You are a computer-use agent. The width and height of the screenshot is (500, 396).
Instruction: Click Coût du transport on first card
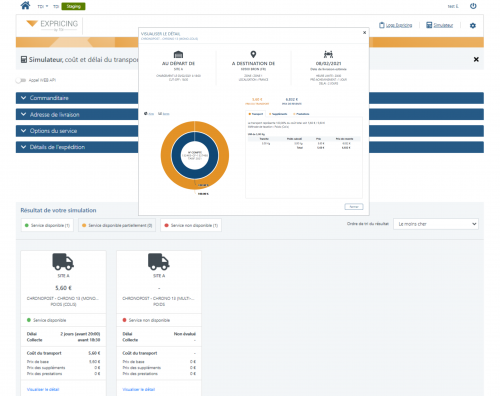coord(44,353)
